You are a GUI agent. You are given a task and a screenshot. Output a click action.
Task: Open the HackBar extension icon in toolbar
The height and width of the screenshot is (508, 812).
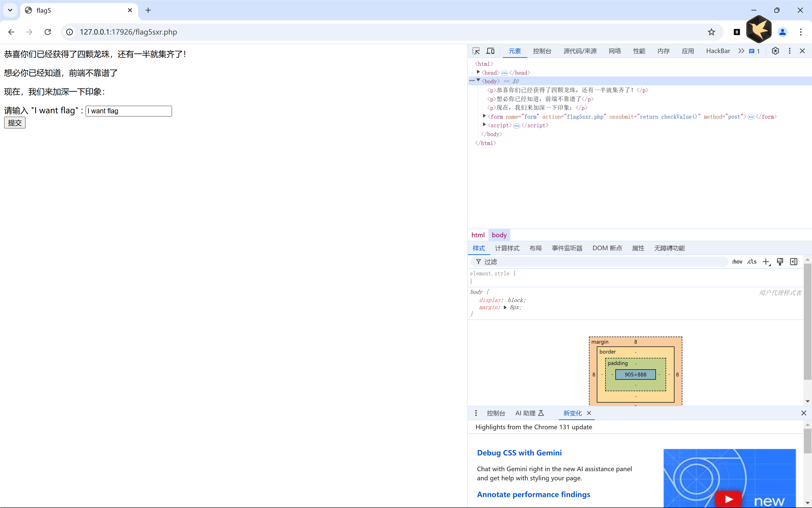tap(737, 32)
